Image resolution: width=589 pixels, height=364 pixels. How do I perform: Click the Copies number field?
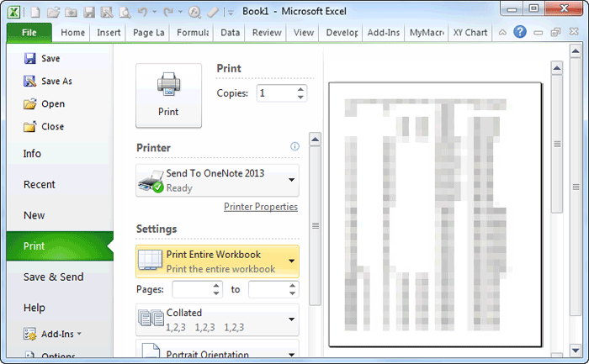[x=277, y=93]
